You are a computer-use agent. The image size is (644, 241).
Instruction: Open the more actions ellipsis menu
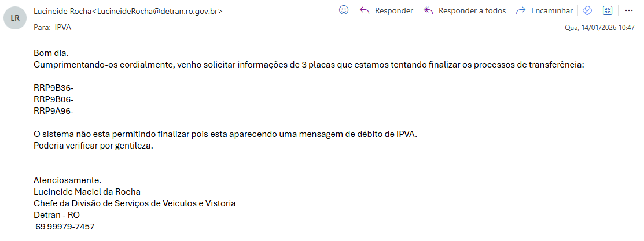click(630, 10)
